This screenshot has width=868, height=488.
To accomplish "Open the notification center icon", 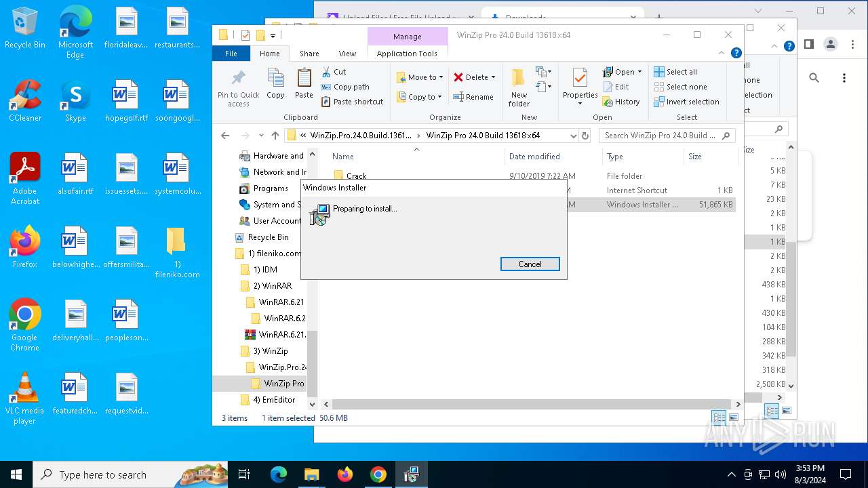I will tap(846, 474).
